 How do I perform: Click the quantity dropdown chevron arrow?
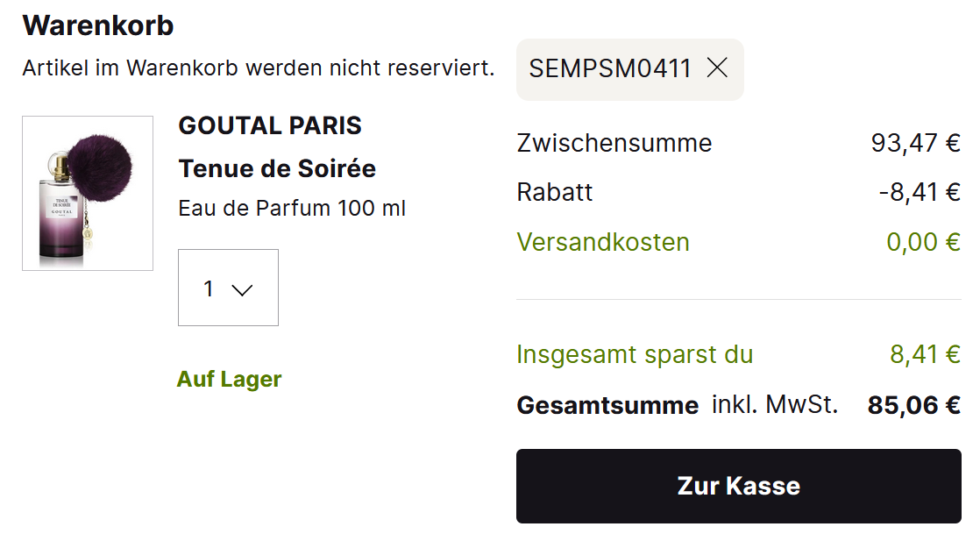point(242,289)
